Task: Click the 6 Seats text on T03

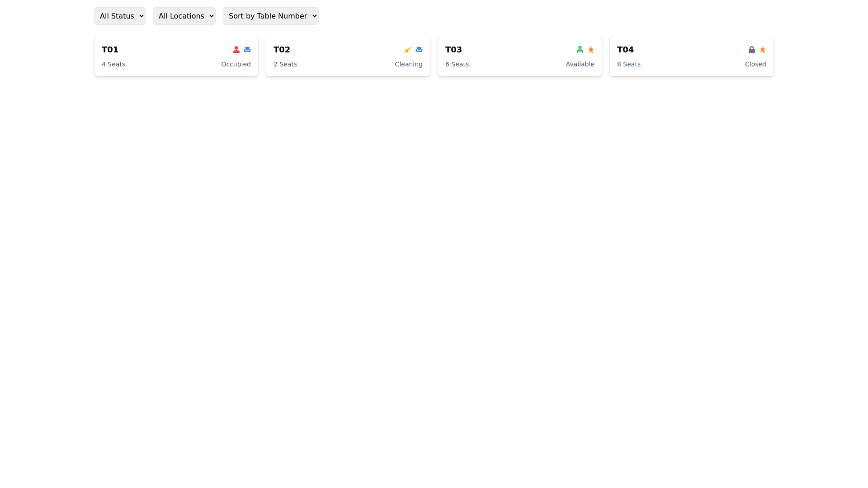Action: click(457, 64)
